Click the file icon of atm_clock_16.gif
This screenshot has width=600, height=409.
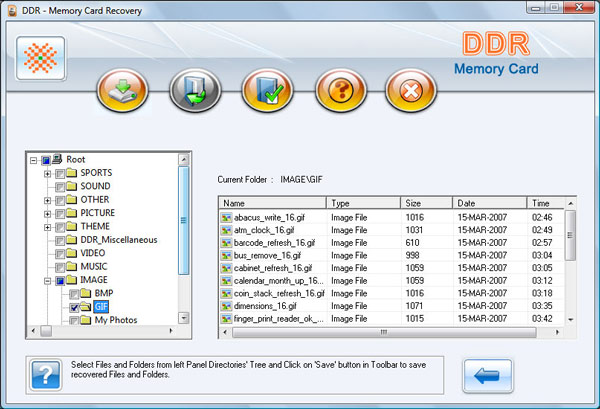226,230
